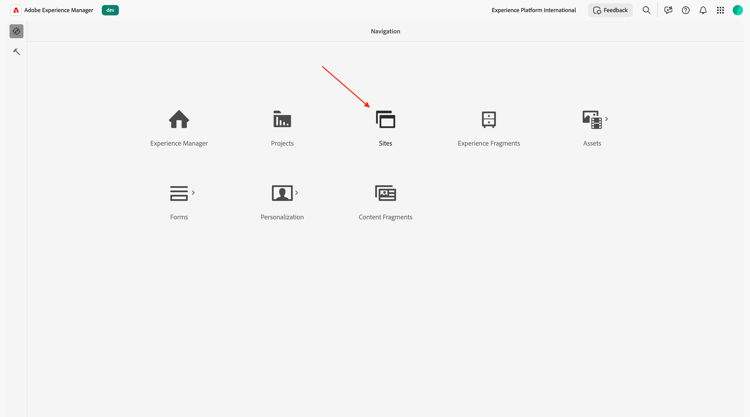The image size is (750, 417).
Task: Open the Help question mark icon
Action: pos(685,10)
